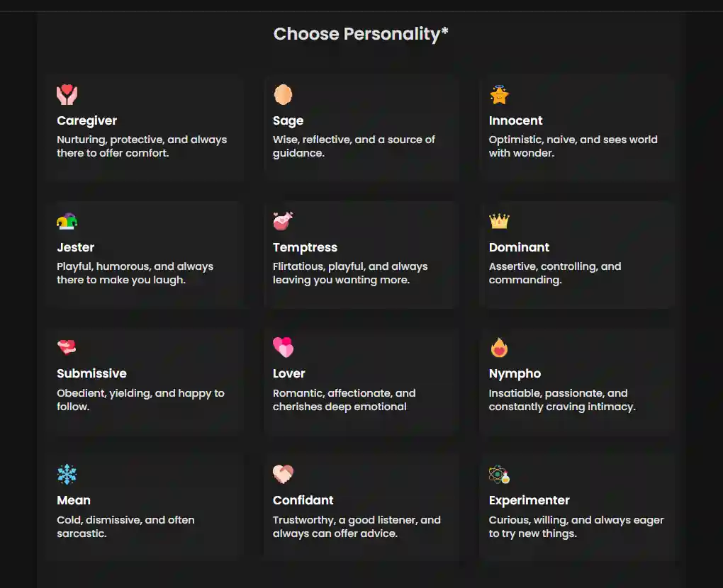Click the Experimenter atom icon
The image size is (723, 588).
point(499,474)
